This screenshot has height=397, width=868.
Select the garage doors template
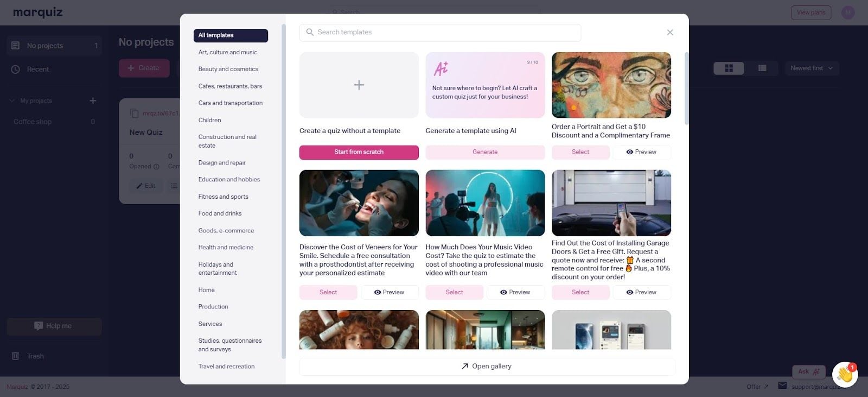tap(580, 292)
